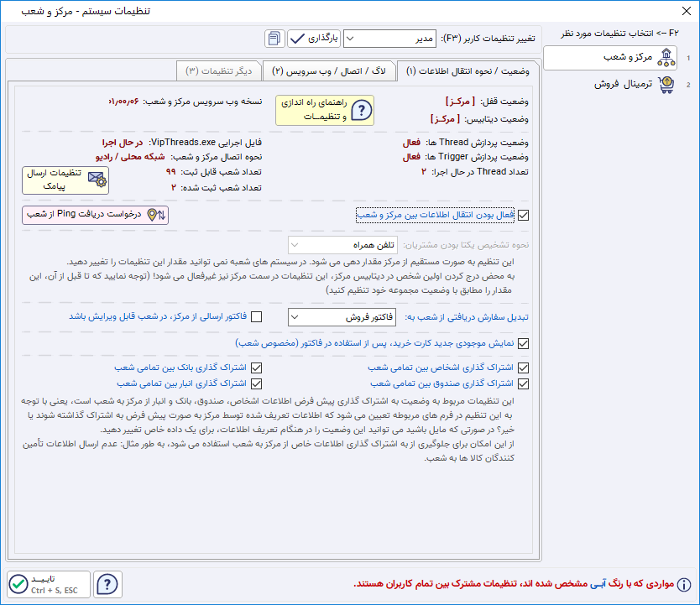The height and width of the screenshot is (605, 700).
Task: Click the بارگذاری load button
Action: (x=315, y=39)
